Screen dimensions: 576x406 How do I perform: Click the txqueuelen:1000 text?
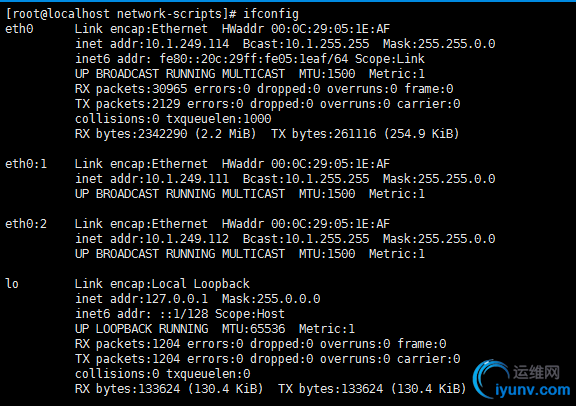pyautogui.click(x=219, y=119)
